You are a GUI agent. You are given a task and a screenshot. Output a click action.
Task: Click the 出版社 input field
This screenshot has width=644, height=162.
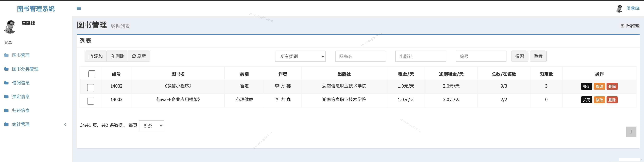point(421,56)
